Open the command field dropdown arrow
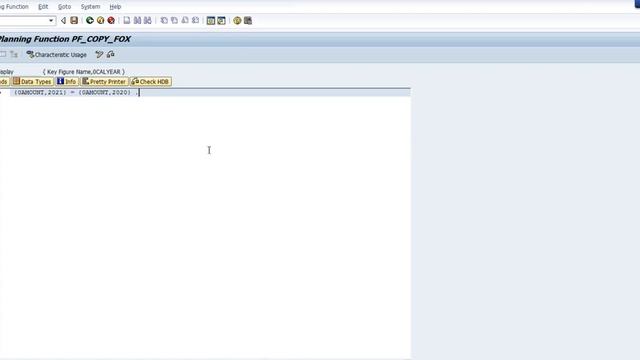This screenshot has width=640, height=360. click(51, 20)
